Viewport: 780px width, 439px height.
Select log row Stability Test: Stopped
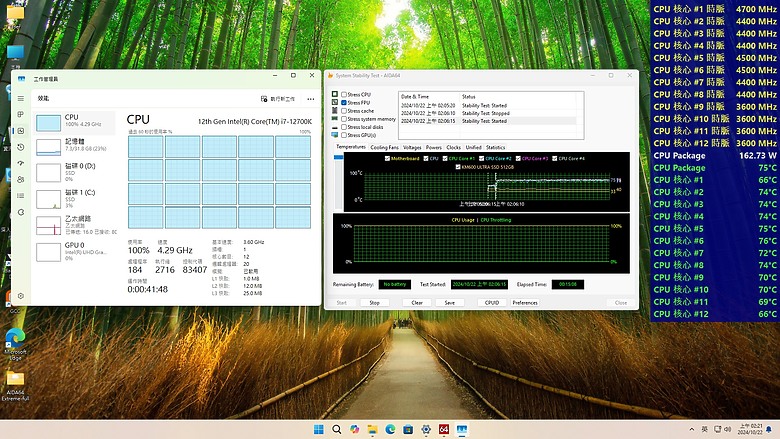[488, 113]
